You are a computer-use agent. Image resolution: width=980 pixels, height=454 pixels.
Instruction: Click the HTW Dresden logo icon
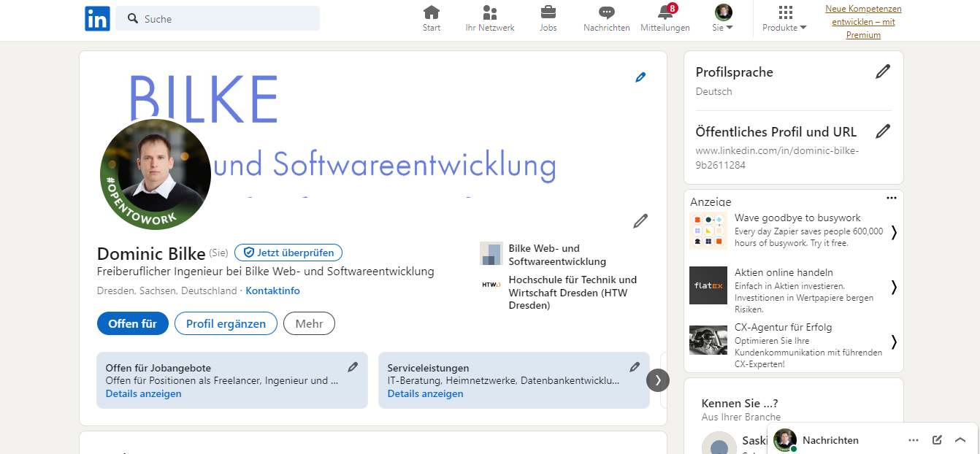coord(491,285)
